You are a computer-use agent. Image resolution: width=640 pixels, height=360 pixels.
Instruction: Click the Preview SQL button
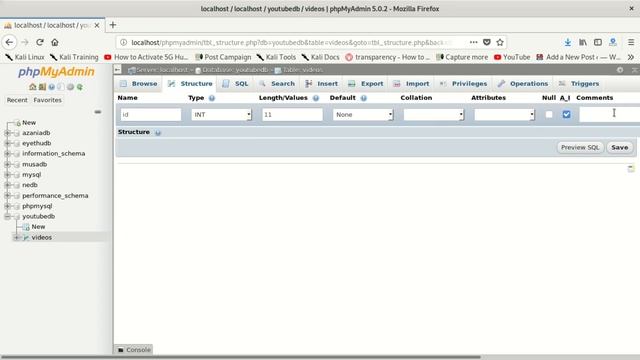[x=580, y=147]
